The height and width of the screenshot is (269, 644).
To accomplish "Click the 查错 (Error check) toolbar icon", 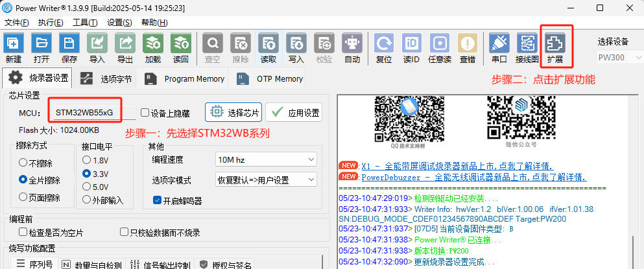I will [468, 43].
